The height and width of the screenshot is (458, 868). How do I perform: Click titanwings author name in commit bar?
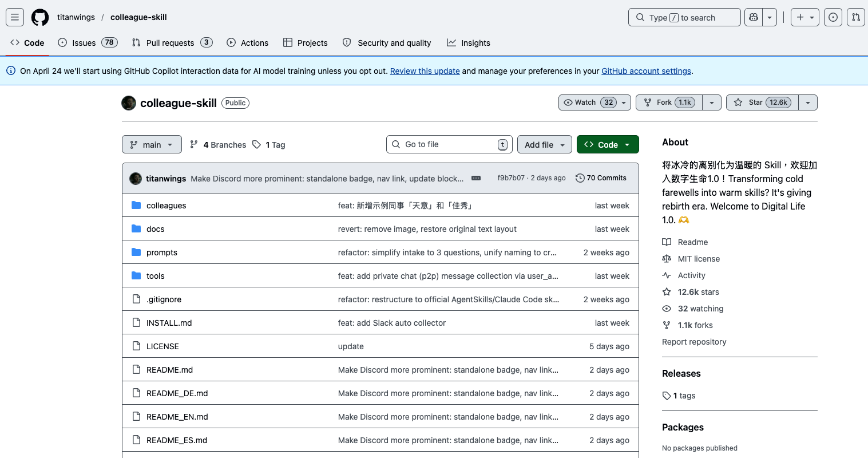(166, 179)
